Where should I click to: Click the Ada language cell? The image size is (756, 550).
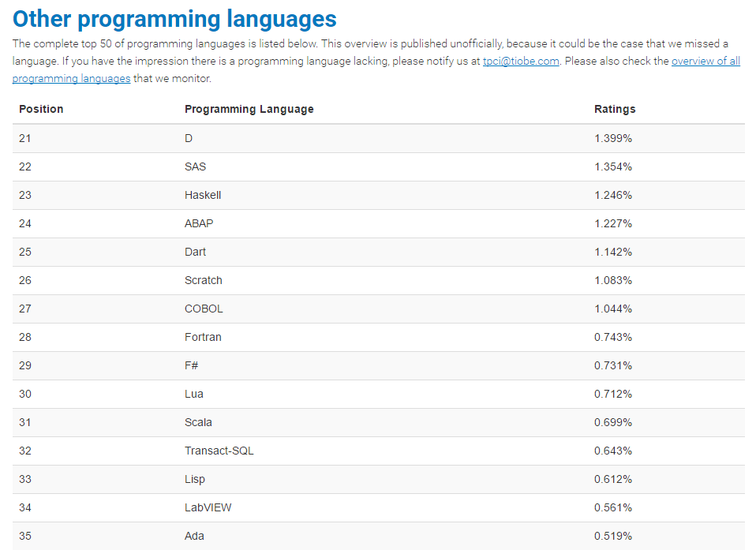tap(194, 537)
